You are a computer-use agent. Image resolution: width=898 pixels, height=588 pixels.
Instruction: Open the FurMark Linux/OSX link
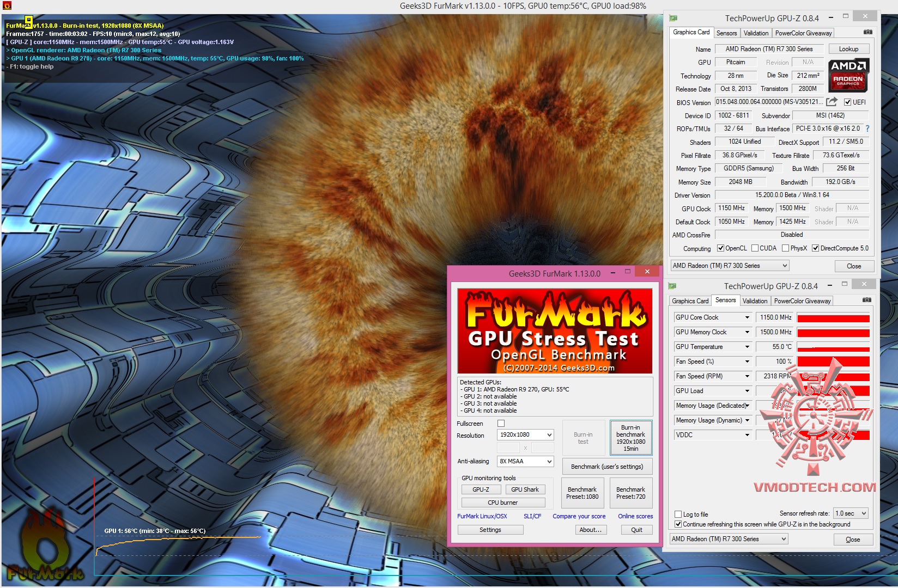coord(482,516)
